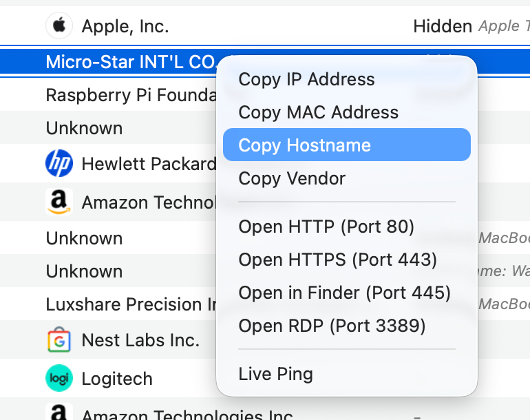Click the Amazon icon below Hewlett Packard

59,202
